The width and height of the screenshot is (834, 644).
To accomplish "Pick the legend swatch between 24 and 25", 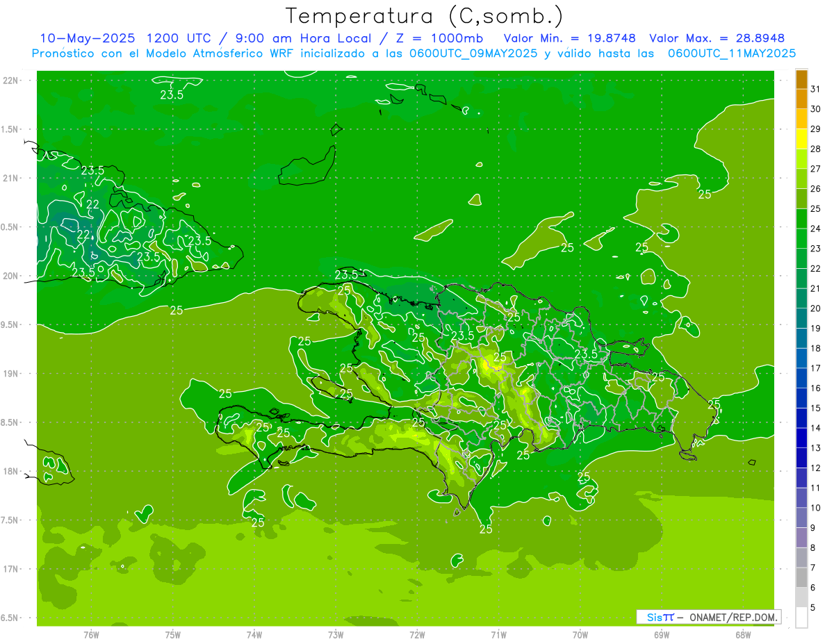I will [801, 219].
